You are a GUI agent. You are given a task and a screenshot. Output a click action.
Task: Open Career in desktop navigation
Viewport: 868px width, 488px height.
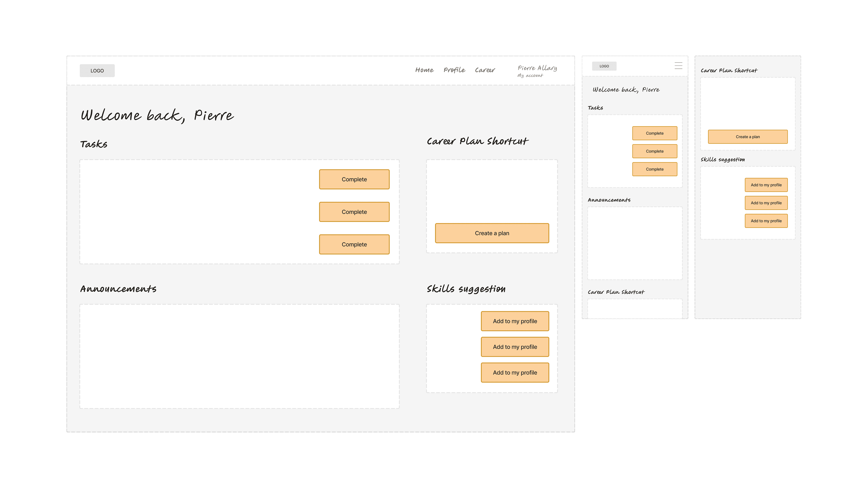pos(485,70)
